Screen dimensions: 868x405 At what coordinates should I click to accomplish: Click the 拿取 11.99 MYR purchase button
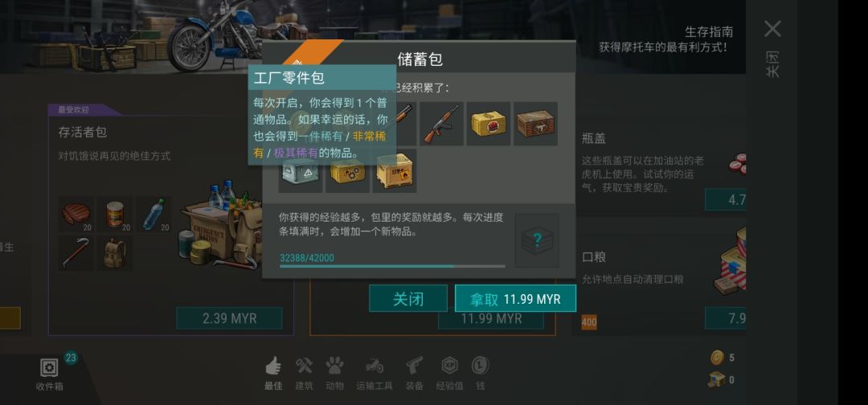(515, 299)
